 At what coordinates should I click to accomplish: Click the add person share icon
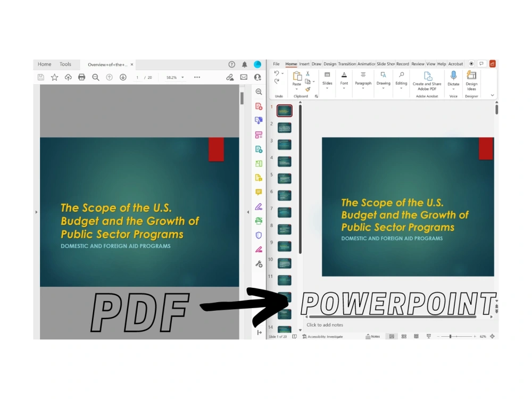point(257,77)
